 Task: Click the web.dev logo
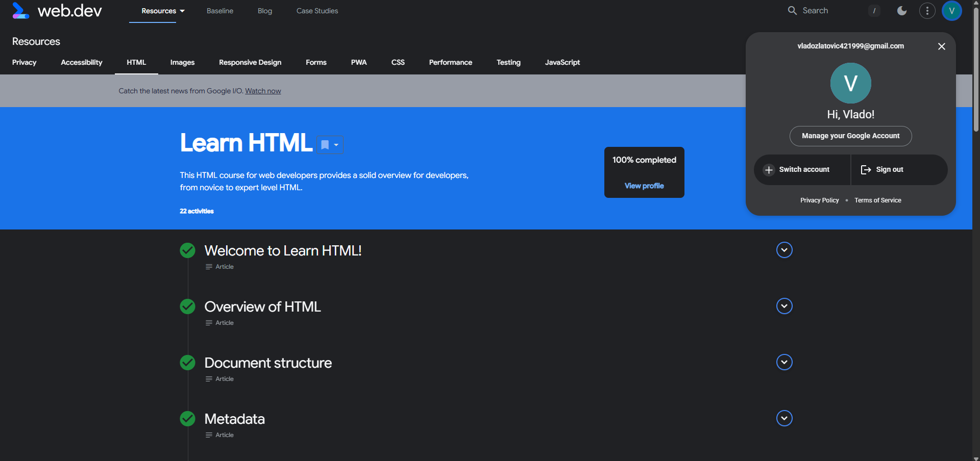click(57, 11)
